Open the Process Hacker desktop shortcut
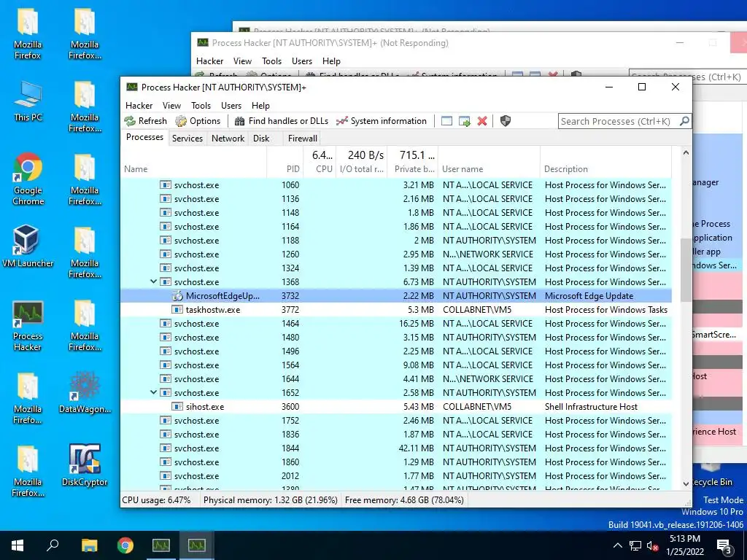Image resolution: width=747 pixels, height=560 pixels. (x=28, y=326)
